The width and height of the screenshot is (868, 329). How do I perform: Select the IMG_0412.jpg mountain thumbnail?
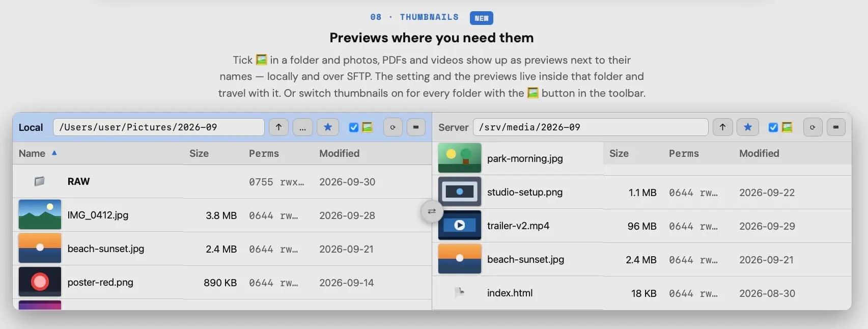[x=40, y=214]
